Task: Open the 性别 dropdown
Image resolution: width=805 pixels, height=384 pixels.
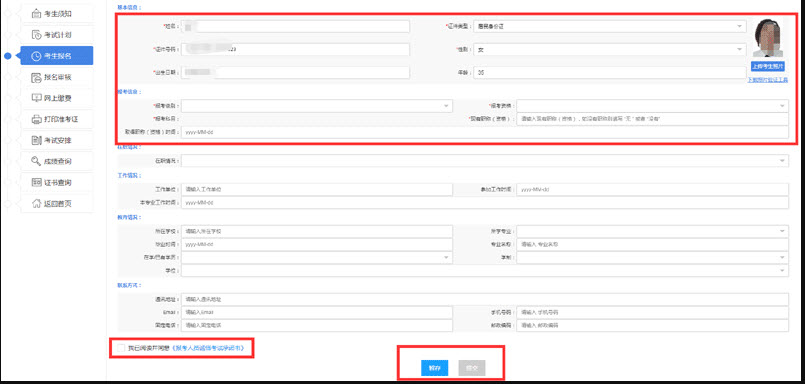Action: 609,49
